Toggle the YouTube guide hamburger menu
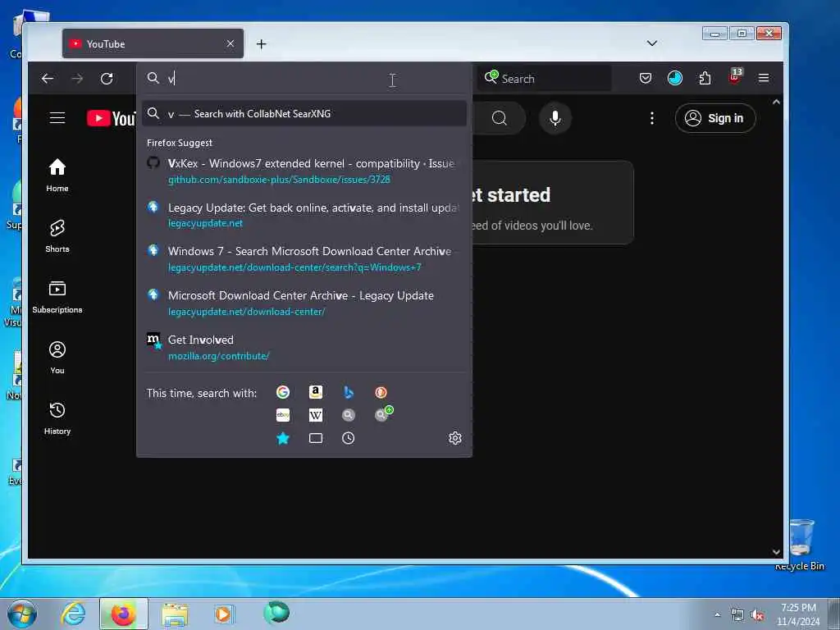 (57, 118)
